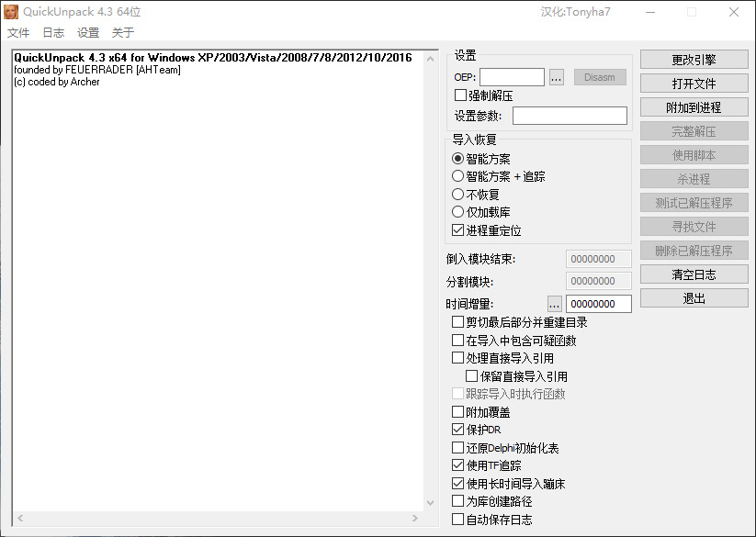
Task: Click the log scroll up arrow
Action: click(x=430, y=59)
